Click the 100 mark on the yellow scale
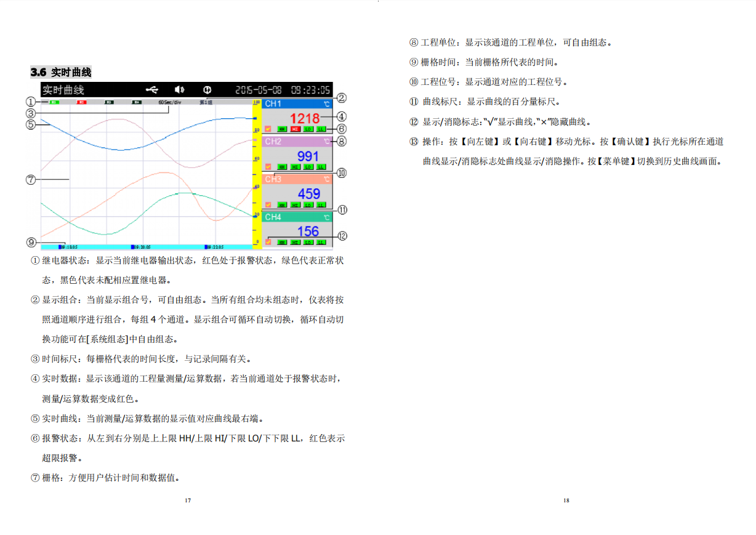This screenshot has width=756, height=535. coord(257,102)
